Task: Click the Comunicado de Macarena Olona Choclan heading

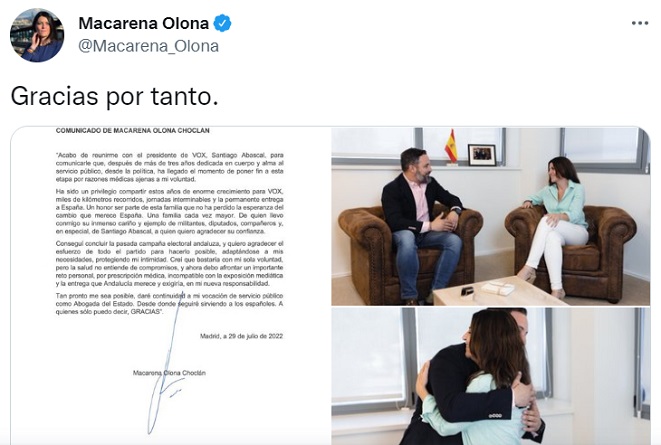Action: click(x=132, y=131)
